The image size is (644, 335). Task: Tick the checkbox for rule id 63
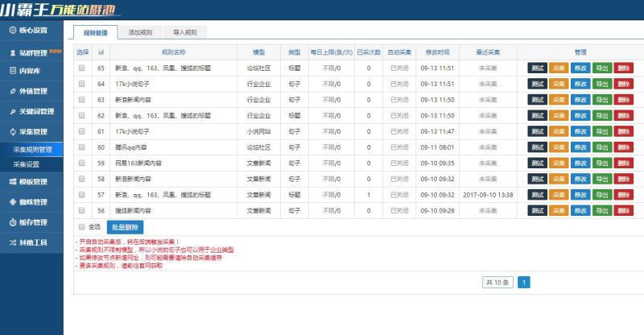coord(82,100)
